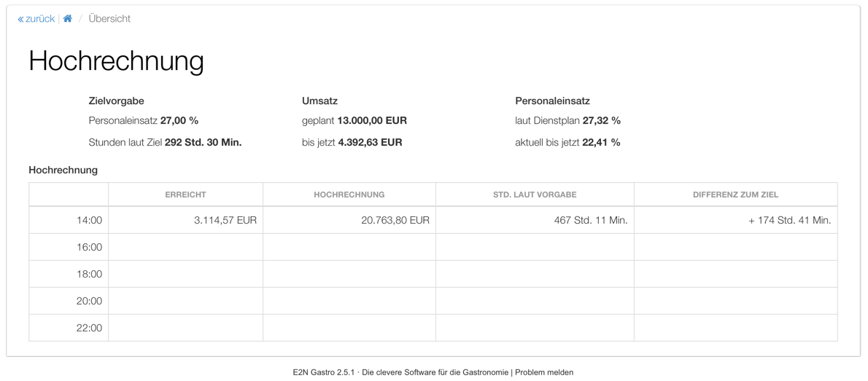868x381 pixels.
Task: Click the STD. LAUT VORGABE column header
Action: click(535, 195)
